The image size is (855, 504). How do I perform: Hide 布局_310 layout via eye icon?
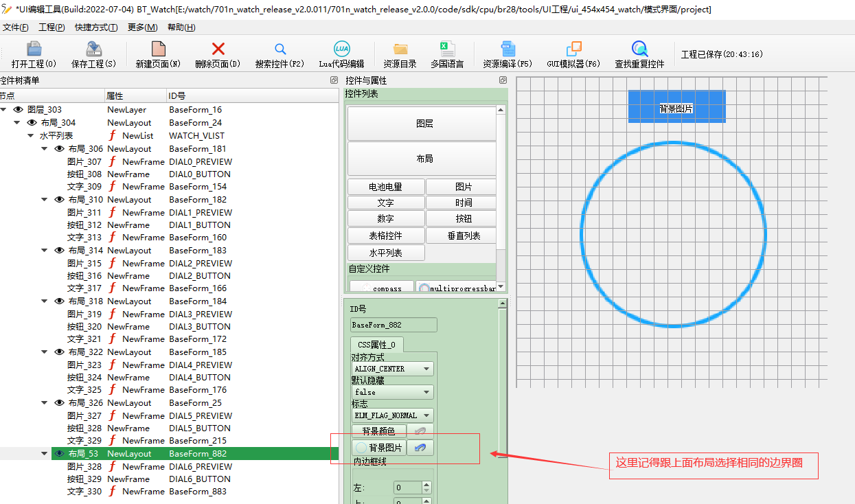[x=59, y=200]
